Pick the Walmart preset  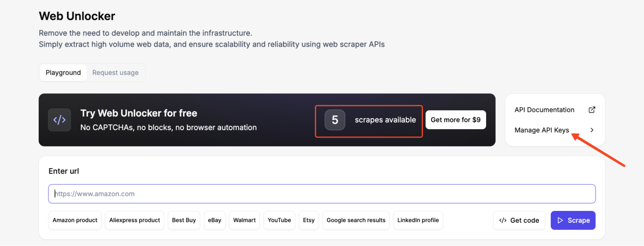[244, 220]
